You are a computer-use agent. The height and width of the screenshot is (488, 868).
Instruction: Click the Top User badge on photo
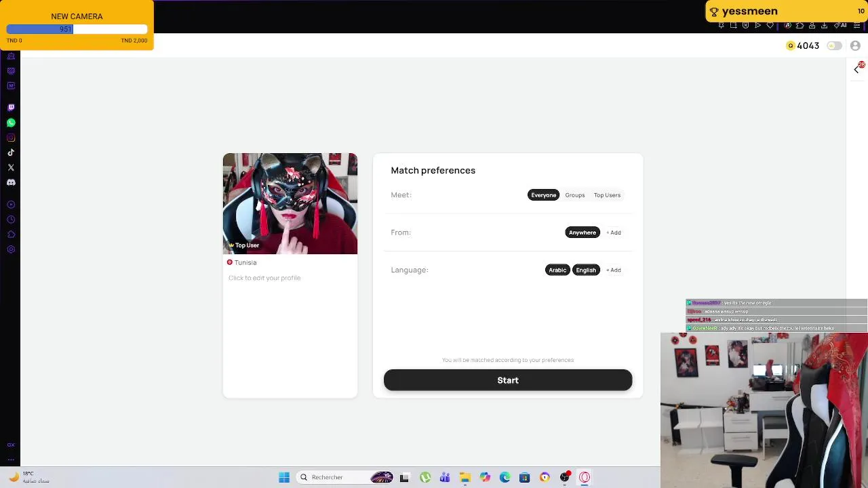point(244,245)
